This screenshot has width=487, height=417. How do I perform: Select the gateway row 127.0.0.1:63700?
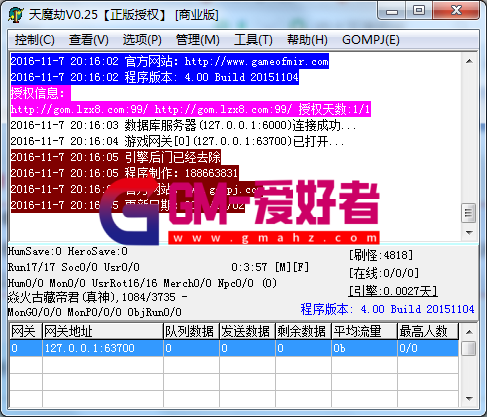234,348
